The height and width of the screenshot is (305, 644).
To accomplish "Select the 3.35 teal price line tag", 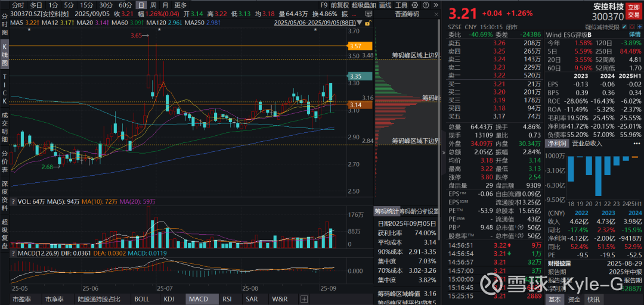I will point(360,76).
